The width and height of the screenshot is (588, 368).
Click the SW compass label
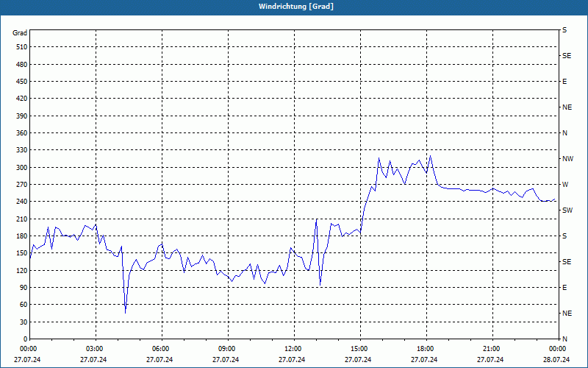tap(567, 210)
